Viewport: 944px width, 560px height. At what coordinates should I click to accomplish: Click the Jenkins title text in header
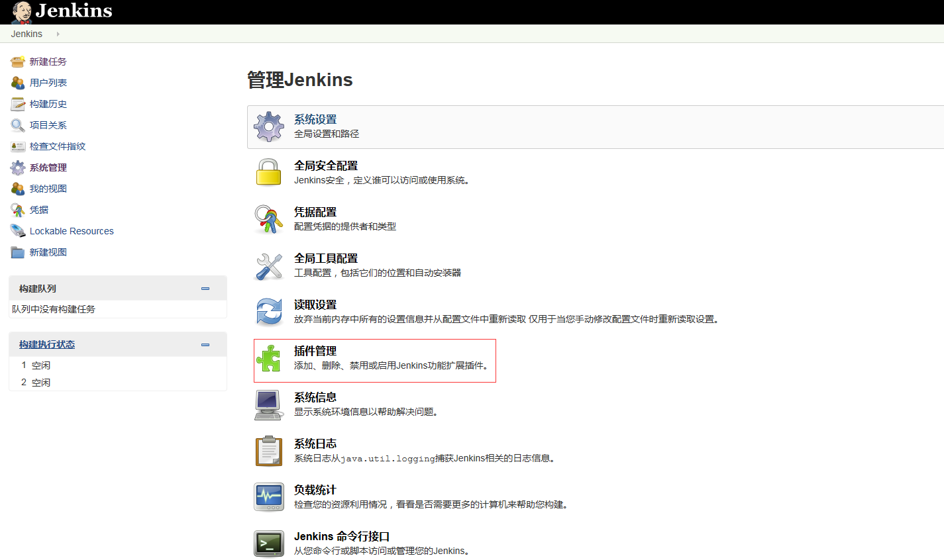[x=74, y=11]
